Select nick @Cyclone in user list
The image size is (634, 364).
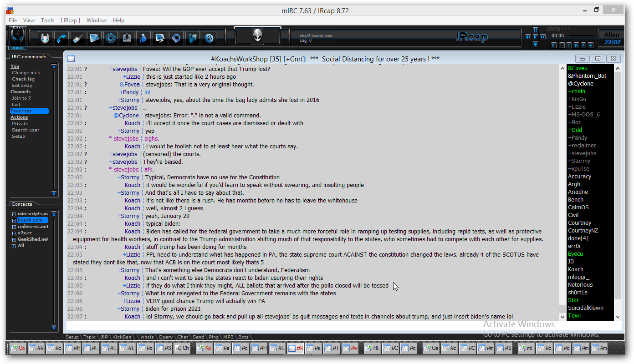[581, 84]
